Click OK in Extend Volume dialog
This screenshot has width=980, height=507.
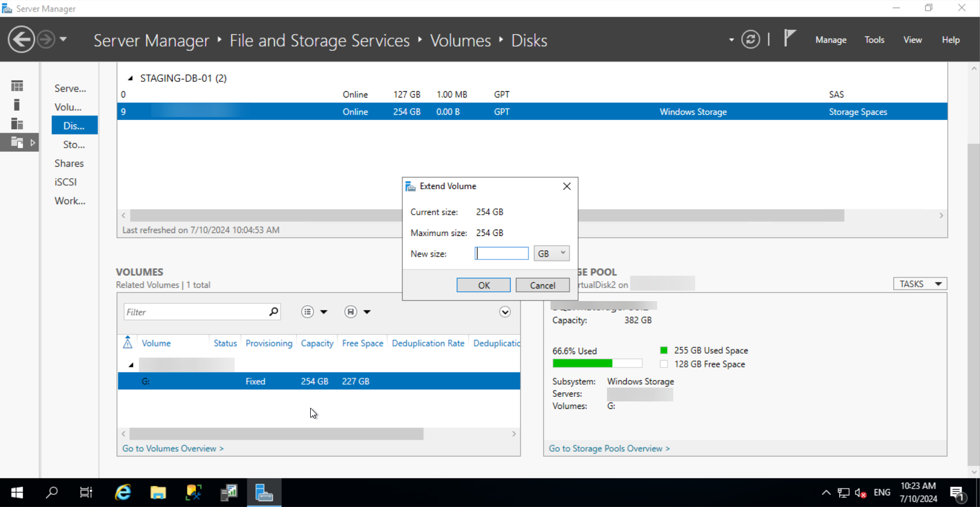[x=484, y=285]
